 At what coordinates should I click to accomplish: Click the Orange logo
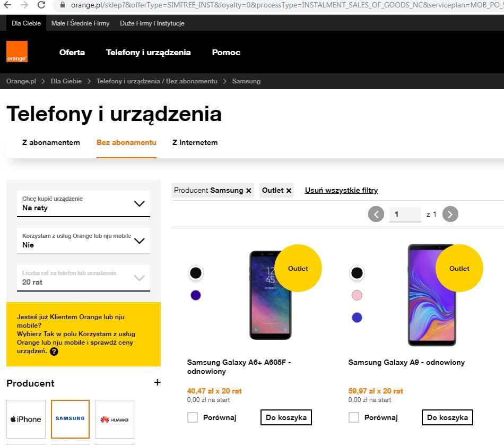click(x=17, y=52)
